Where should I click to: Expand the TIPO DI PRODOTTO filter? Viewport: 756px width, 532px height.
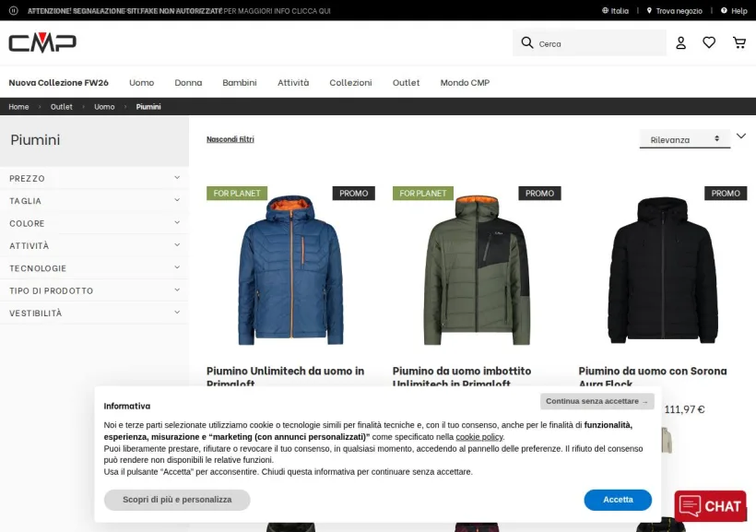[x=94, y=290]
